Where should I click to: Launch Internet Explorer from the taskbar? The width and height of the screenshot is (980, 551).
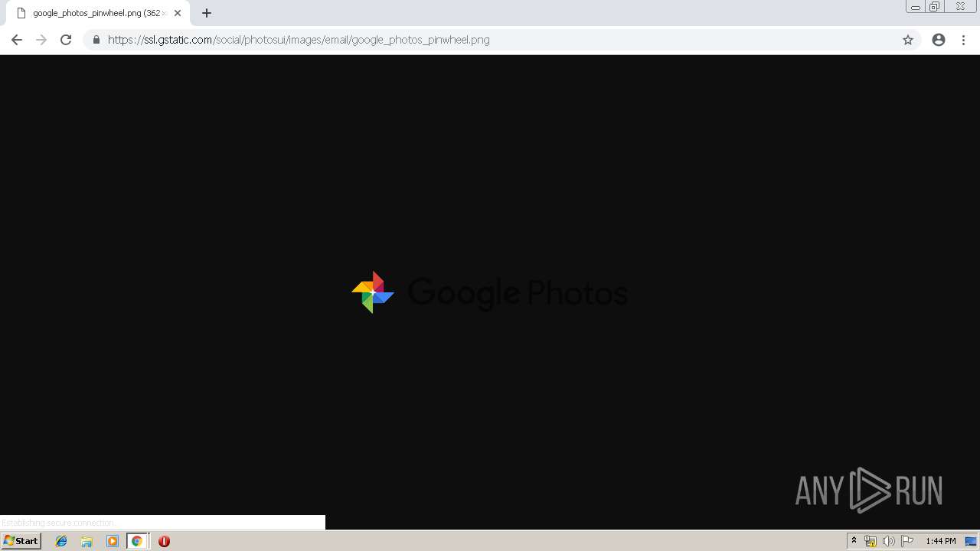tap(61, 541)
